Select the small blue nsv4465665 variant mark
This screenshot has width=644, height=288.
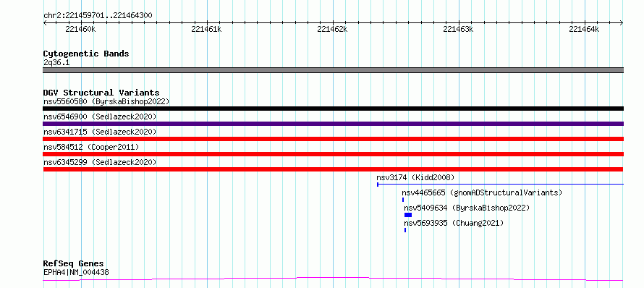click(x=403, y=200)
